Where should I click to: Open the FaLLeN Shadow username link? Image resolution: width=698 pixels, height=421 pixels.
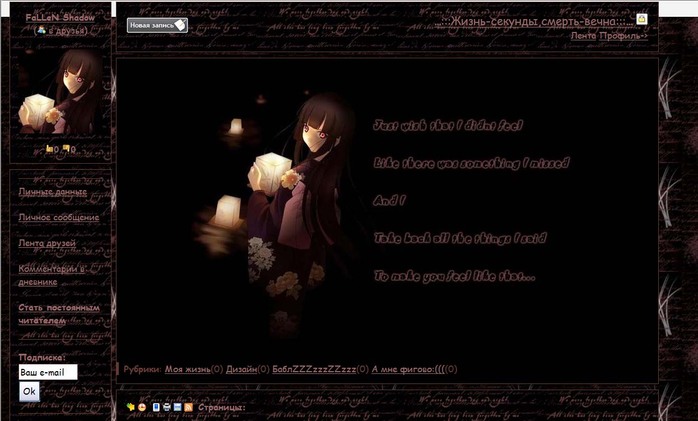tap(60, 17)
